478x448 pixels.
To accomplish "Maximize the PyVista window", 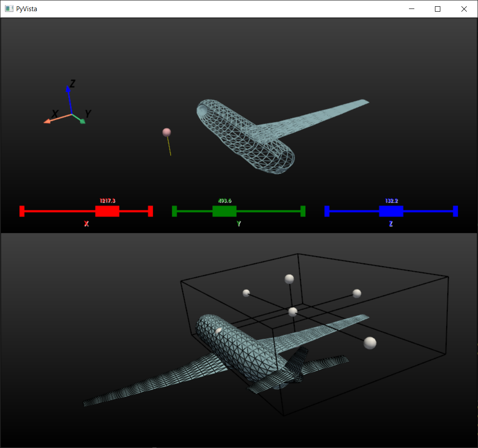I will pyautogui.click(x=438, y=9).
